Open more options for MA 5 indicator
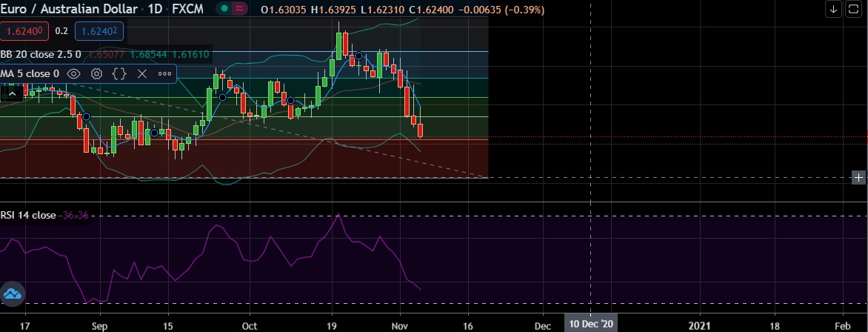This screenshot has width=868, height=332. point(164,73)
